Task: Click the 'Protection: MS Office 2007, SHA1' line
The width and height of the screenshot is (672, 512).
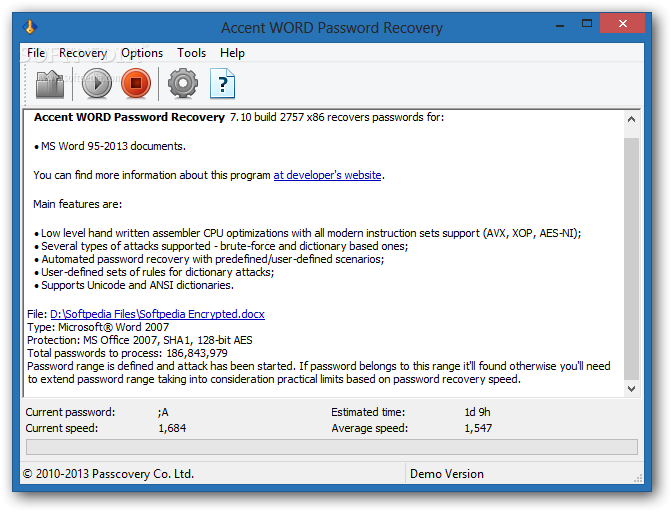Action: [140, 340]
